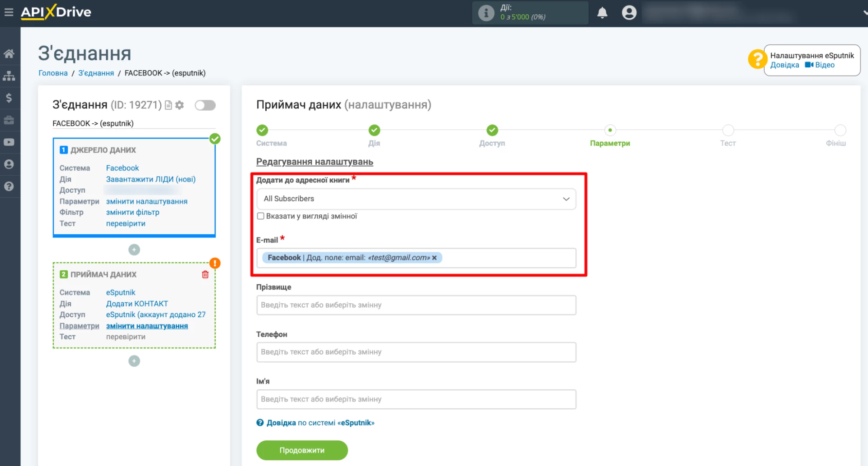Expand the account menu chevron

click(x=865, y=13)
